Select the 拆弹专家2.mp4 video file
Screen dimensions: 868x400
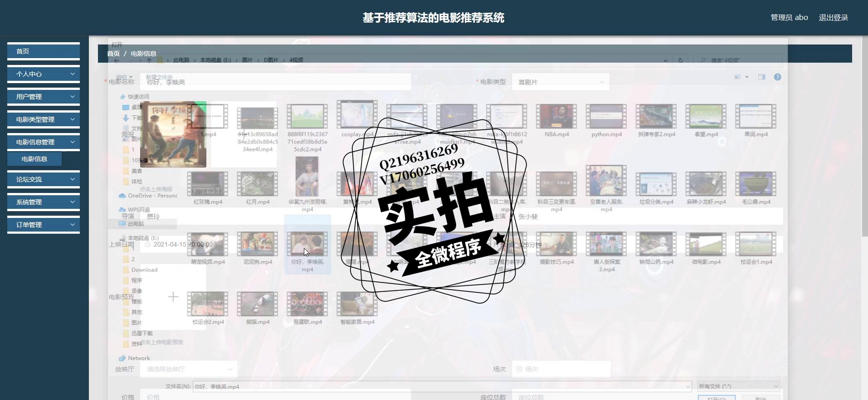coord(656,120)
